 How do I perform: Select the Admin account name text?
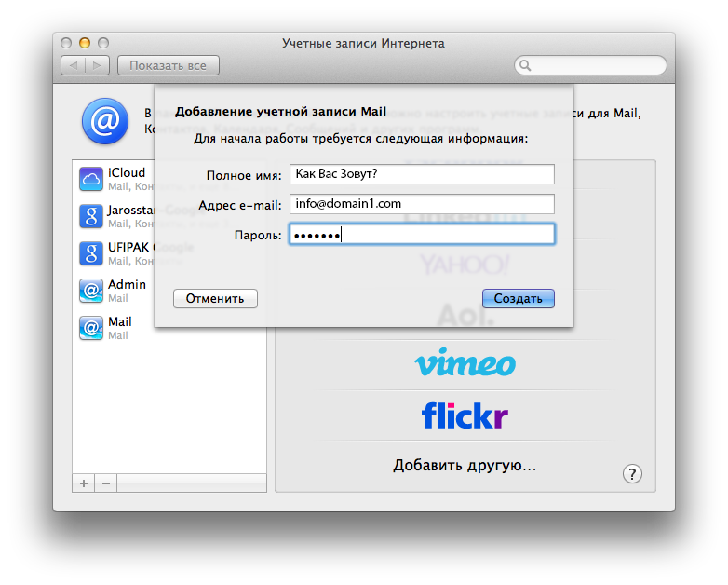point(127,284)
